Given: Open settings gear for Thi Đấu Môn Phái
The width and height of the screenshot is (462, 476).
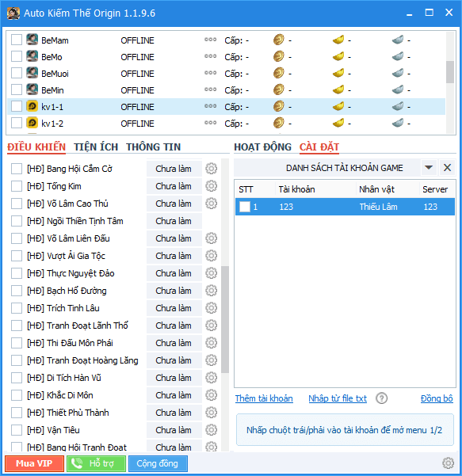Looking at the screenshot, I should tap(211, 343).
